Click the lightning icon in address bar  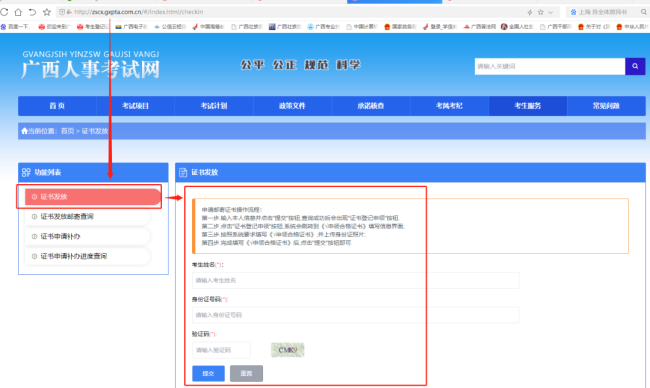tap(529, 12)
